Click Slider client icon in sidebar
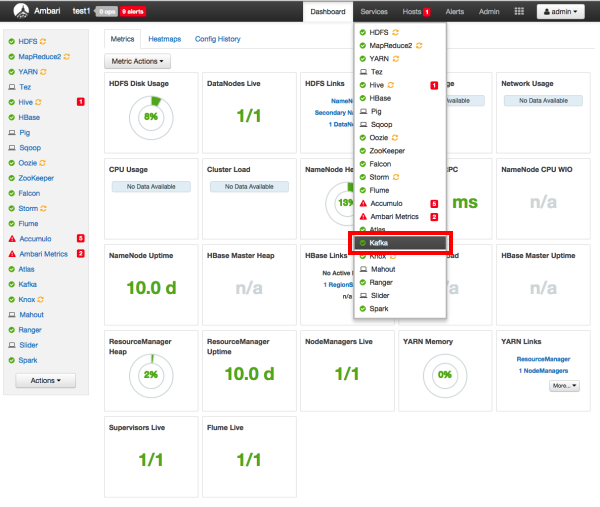Image resolution: width=600 pixels, height=507 pixels. pyautogui.click(x=12, y=345)
